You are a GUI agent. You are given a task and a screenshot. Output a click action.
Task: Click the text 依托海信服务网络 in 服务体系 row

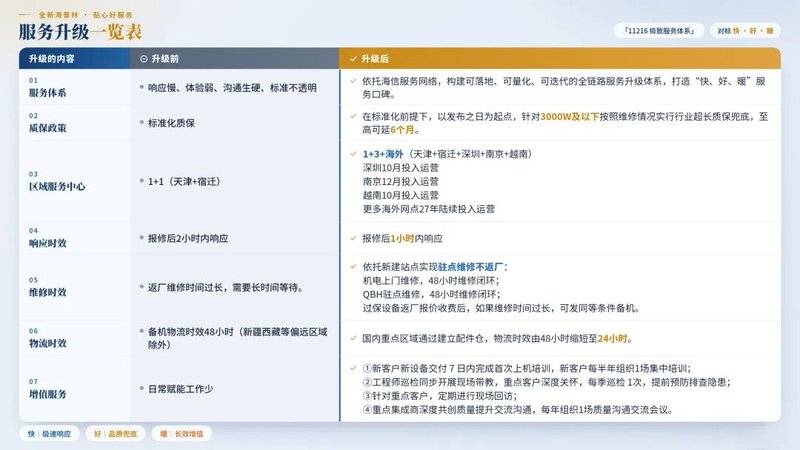399,81
